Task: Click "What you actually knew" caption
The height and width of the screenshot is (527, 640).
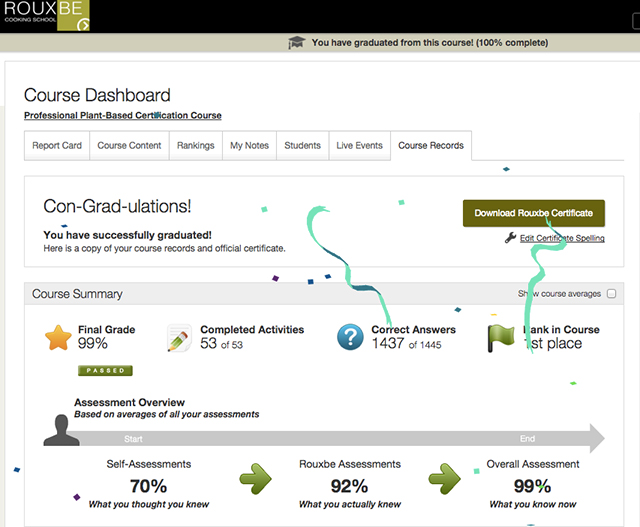Action: click(x=350, y=505)
